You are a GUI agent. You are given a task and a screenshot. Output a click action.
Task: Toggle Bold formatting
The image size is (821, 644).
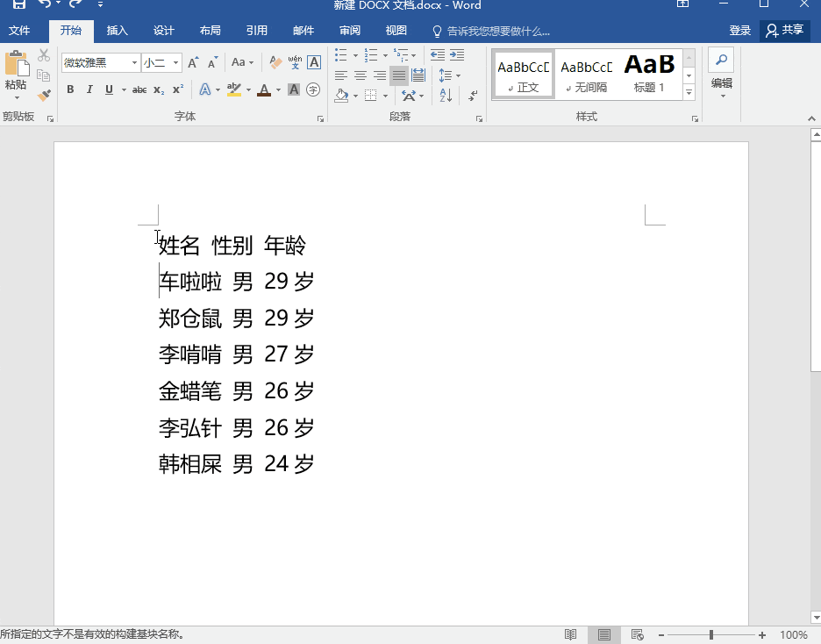coord(70,89)
